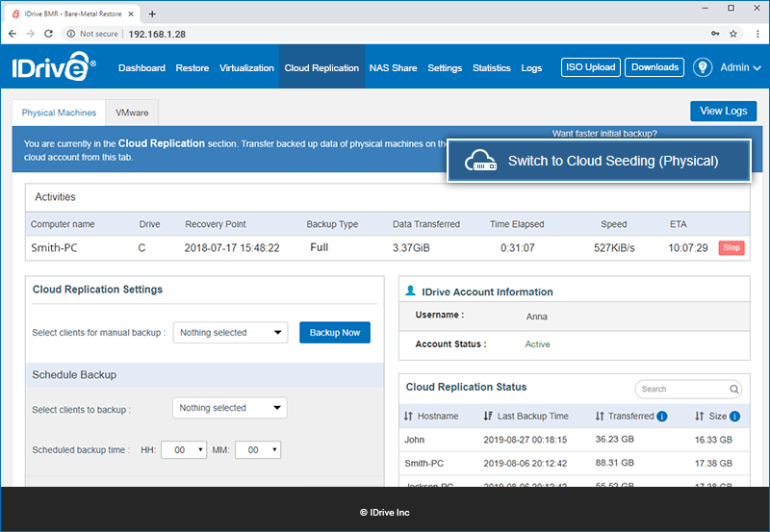The width and height of the screenshot is (770, 532).
Task: Switch to the VMware tab
Action: (132, 113)
